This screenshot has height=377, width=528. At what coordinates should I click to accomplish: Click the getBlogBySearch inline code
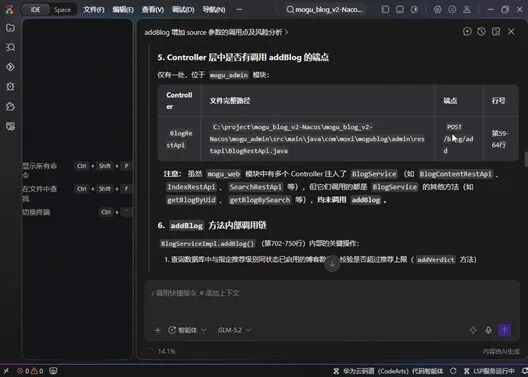259,200
